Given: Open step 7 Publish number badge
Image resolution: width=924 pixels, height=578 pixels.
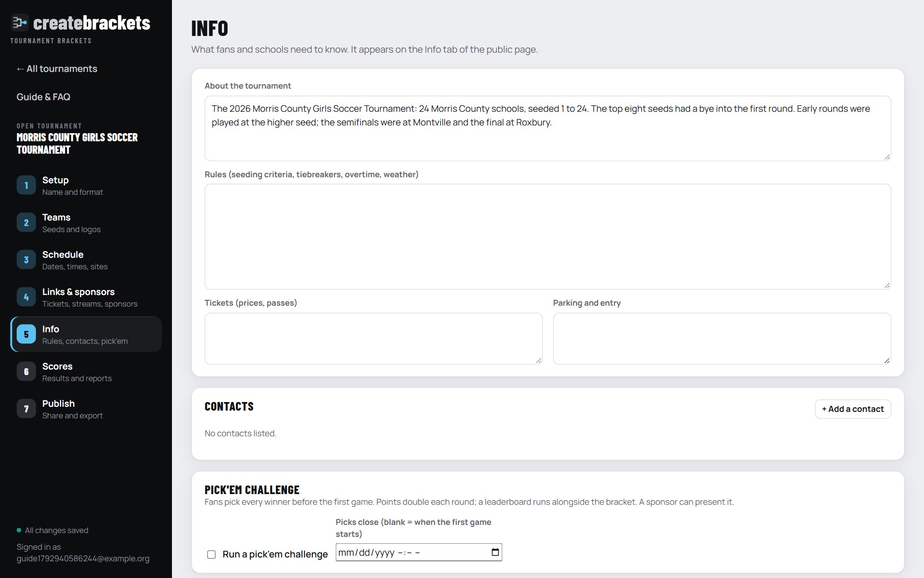Looking at the screenshot, I should coord(26,409).
